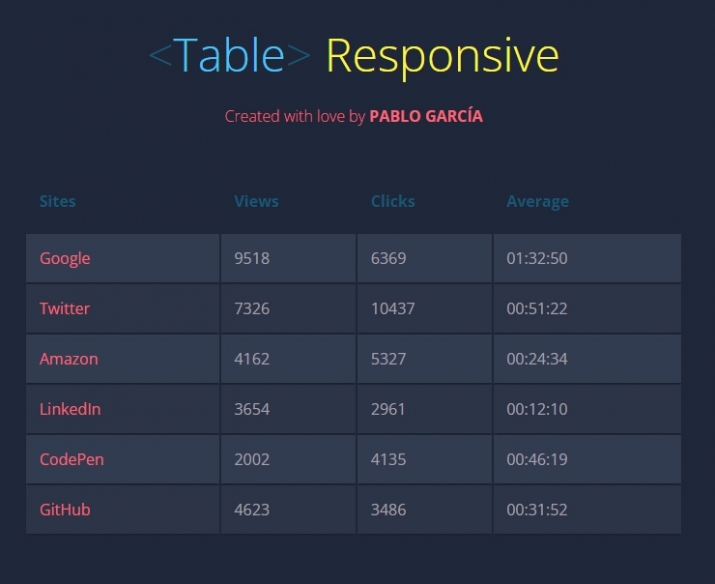Viewport: 715px width, 584px height.
Task: Click the Sites column header
Action: point(57,201)
